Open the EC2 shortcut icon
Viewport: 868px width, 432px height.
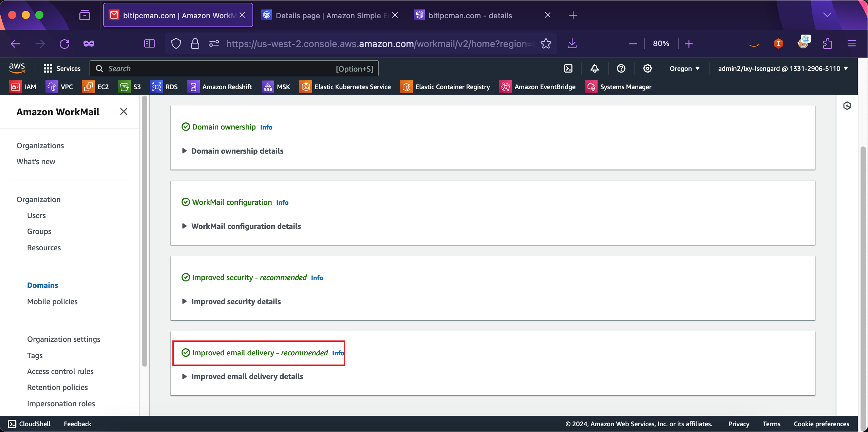pyautogui.click(x=88, y=87)
